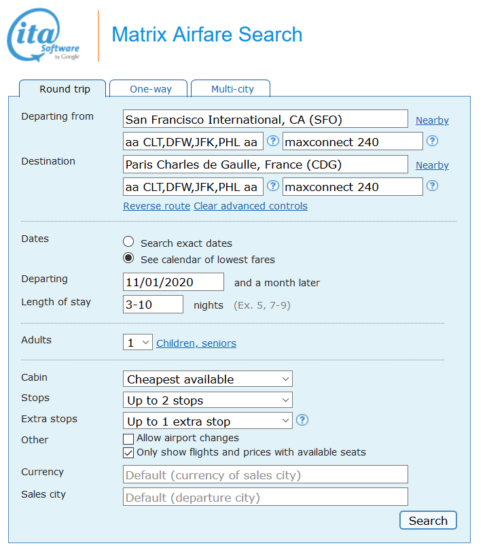This screenshot has width=487, height=550.
Task: Click the Reverse route link
Action: [x=156, y=206]
